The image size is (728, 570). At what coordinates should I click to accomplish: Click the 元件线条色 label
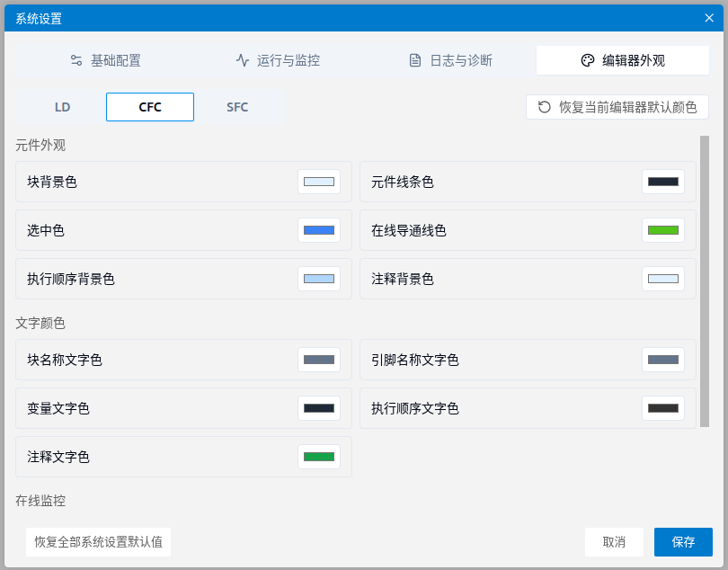tap(403, 182)
